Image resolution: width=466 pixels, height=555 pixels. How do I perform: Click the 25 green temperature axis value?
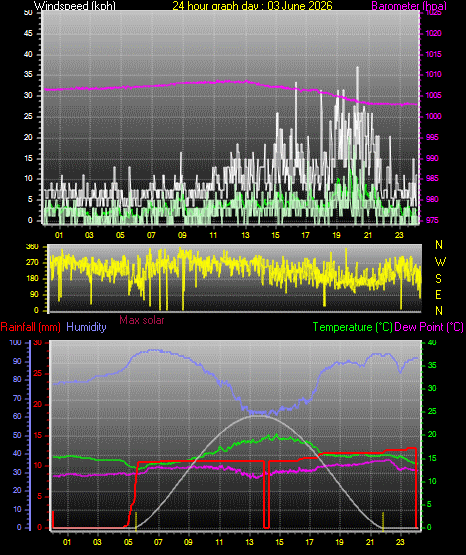pos(432,411)
